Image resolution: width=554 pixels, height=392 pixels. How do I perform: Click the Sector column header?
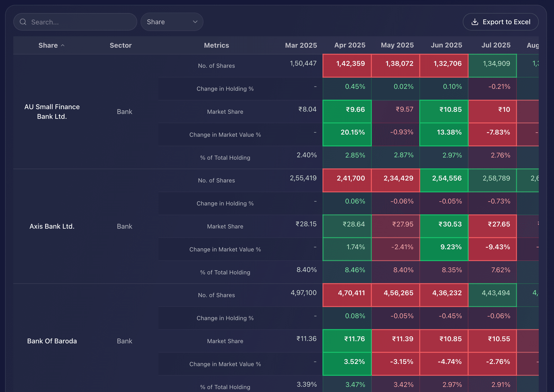[120, 45]
